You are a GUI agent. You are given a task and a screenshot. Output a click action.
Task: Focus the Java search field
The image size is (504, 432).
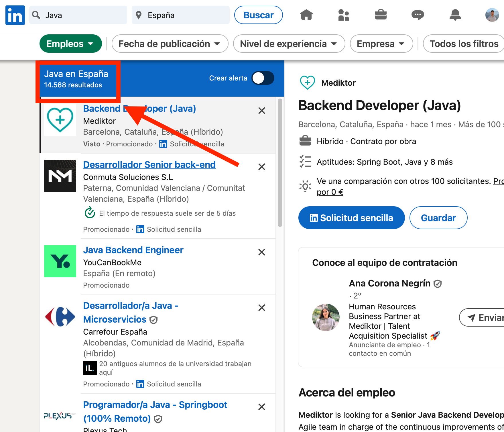coord(78,15)
